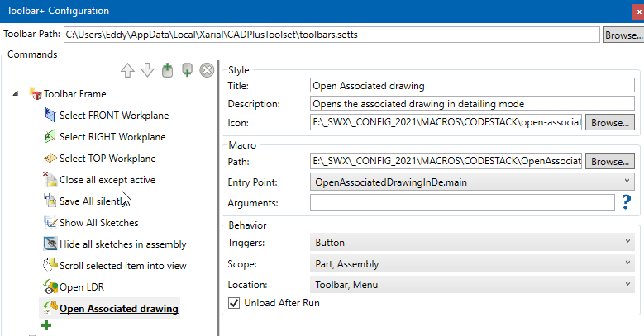Image resolution: width=644 pixels, height=336 pixels.
Task: Browse for the Icon file
Action: click(x=609, y=123)
